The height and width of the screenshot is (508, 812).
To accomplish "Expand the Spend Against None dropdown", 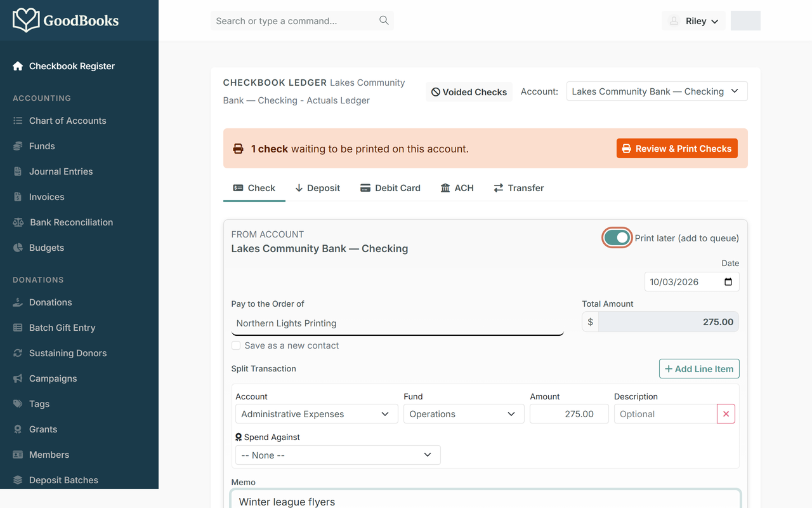I will tap(337, 455).
